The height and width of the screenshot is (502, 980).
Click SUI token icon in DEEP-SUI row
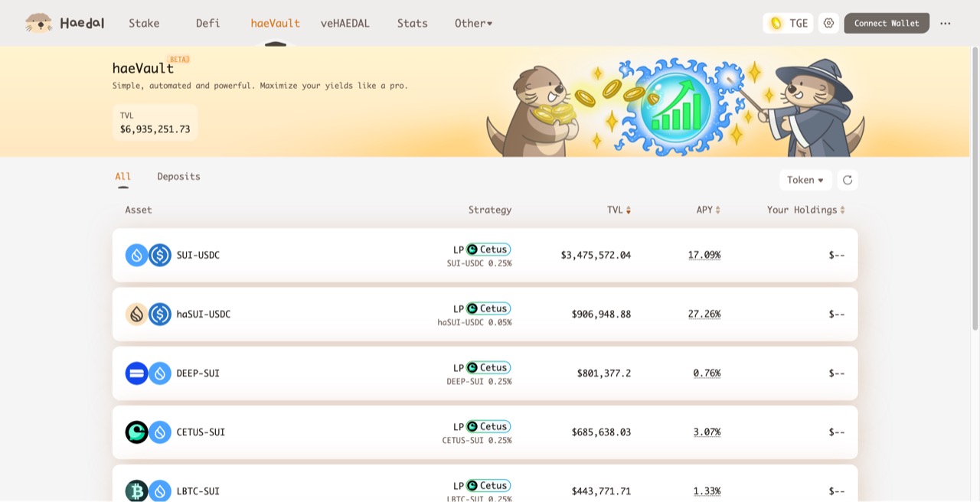click(159, 373)
